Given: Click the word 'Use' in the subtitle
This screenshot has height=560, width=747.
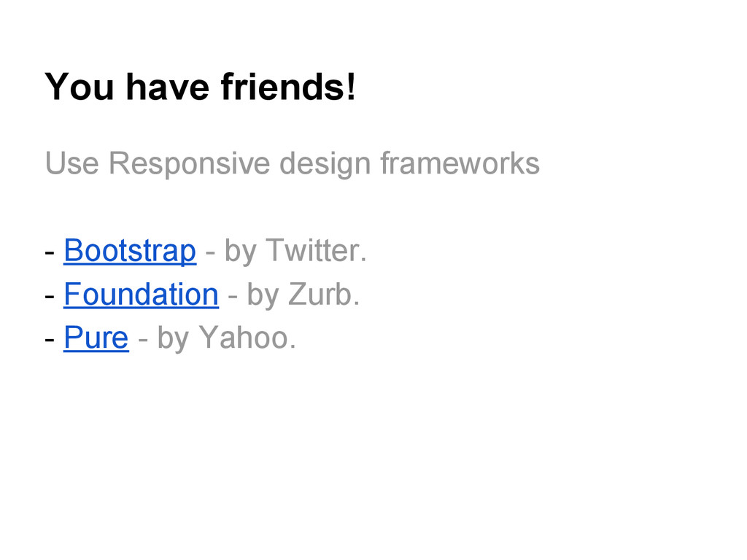Looking at the screenshot, I should tap(72, 163).
